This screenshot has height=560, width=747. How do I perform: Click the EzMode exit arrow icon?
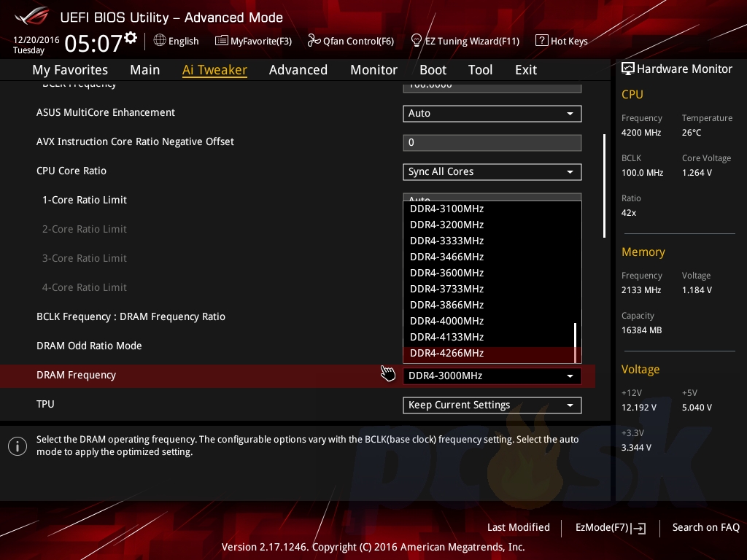tap(639, 528)
